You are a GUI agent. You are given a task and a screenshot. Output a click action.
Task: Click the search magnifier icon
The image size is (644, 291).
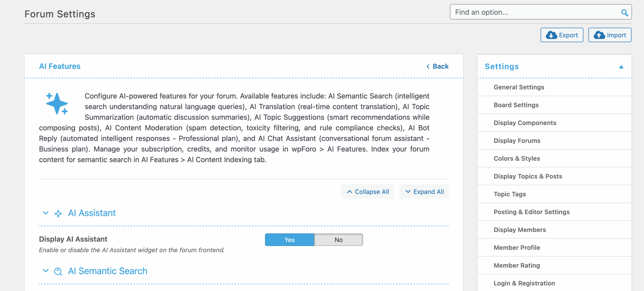point(624,13)
